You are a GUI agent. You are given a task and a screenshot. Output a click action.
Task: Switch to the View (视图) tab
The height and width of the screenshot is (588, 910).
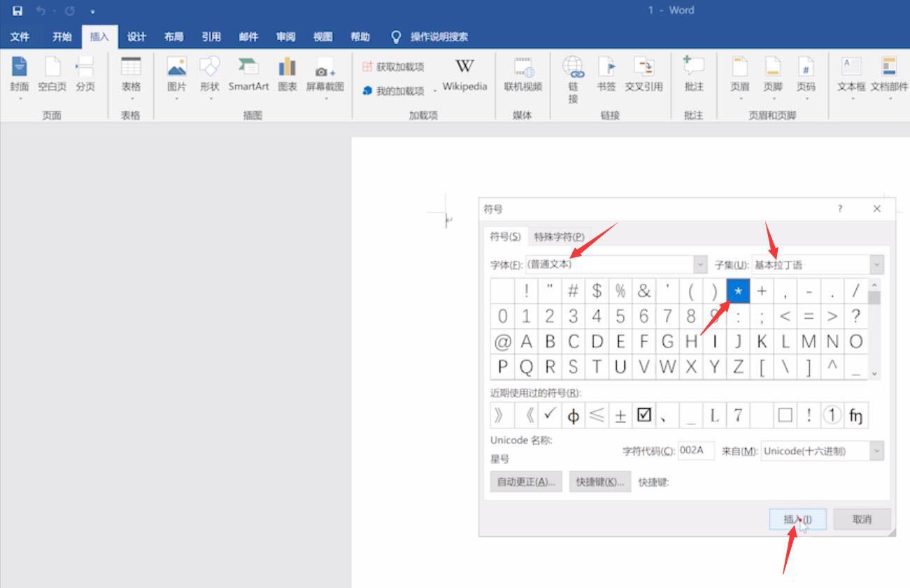[x=322, y=36]
